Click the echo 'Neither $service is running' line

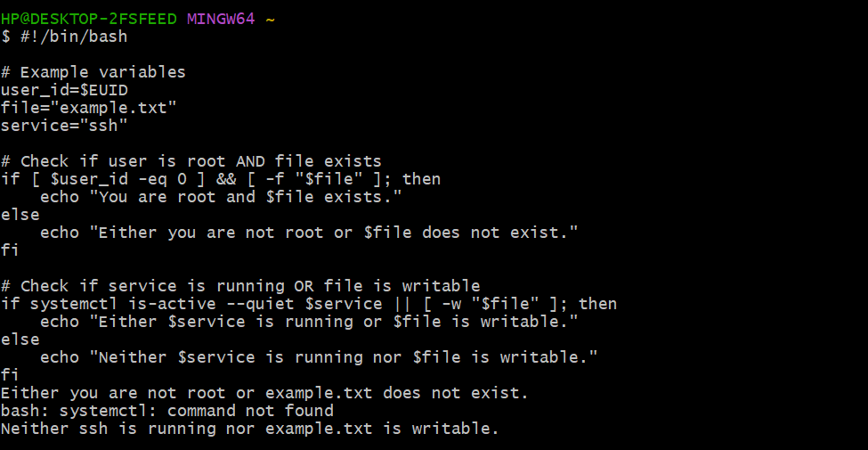[x=319, y=357]
